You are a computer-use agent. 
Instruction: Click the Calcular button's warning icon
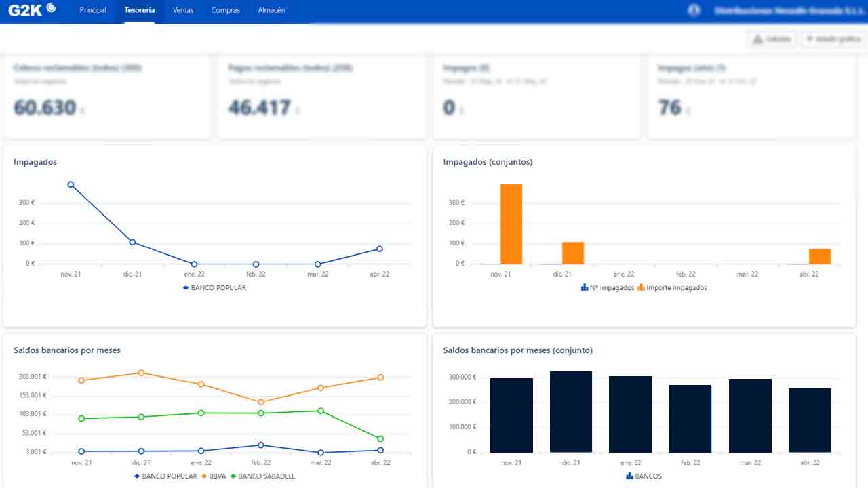(758, 39)
